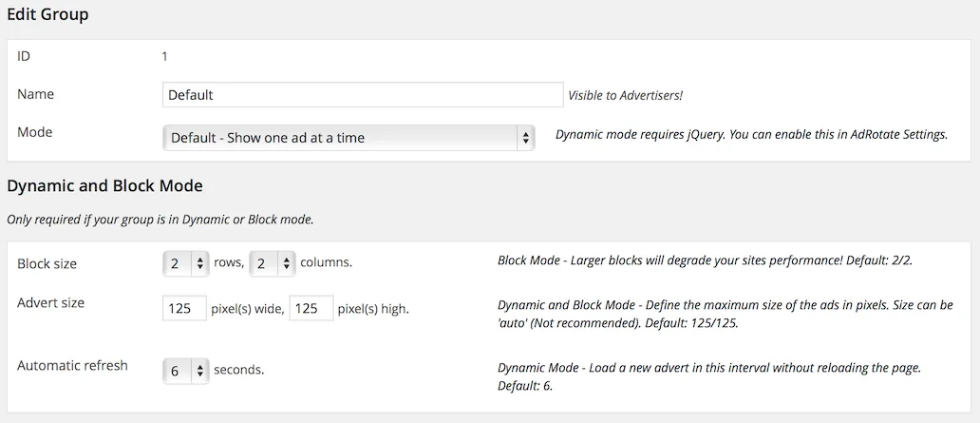
Task: Click the Name input field containing Default
Action: click(x=363, y=95)
